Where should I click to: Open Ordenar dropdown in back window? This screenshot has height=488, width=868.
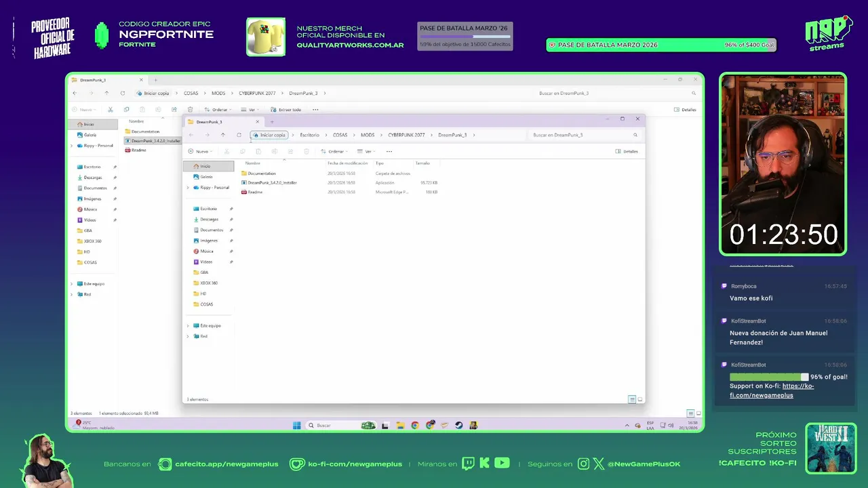point(218,110)
